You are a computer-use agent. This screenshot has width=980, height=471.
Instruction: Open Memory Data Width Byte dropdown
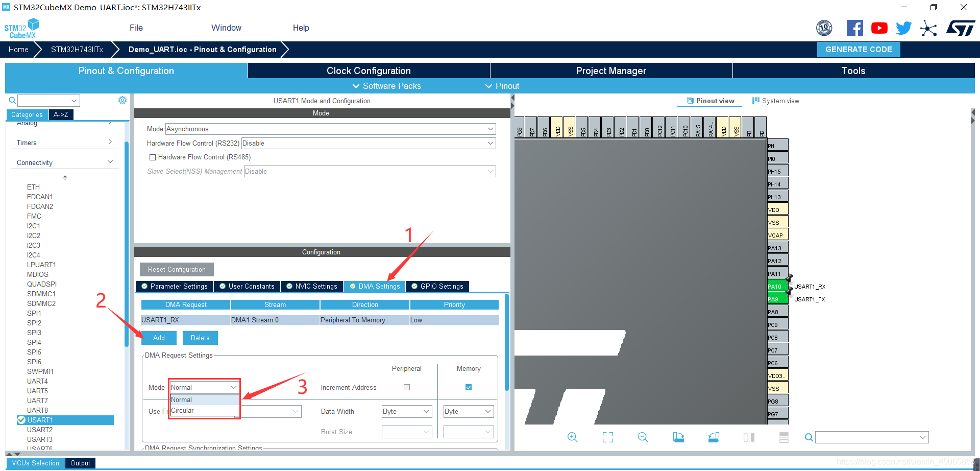point(469,411)
